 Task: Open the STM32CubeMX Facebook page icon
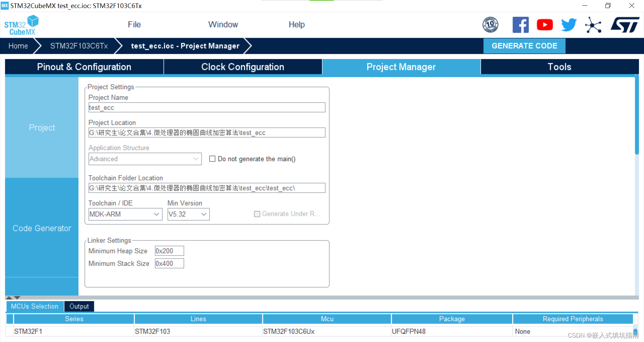520,24
